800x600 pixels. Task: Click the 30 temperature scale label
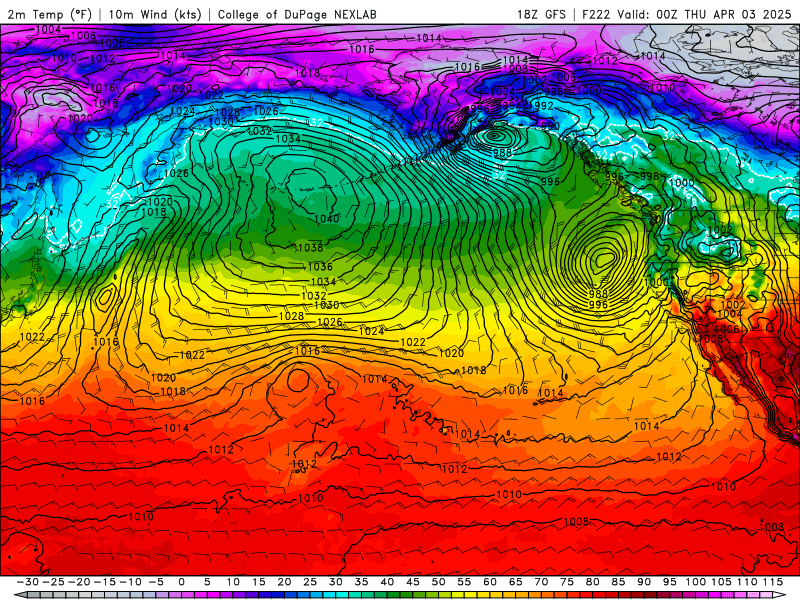click(x=335, y=582)
